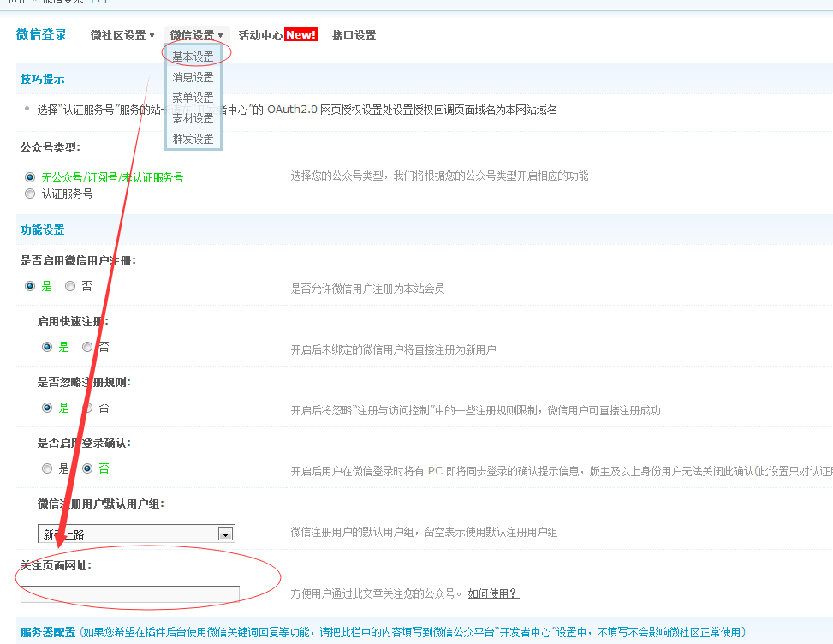This screenshot has width=833, height=644.
Task: Click the 服务器配置 section heading
Action: point(48,632)
